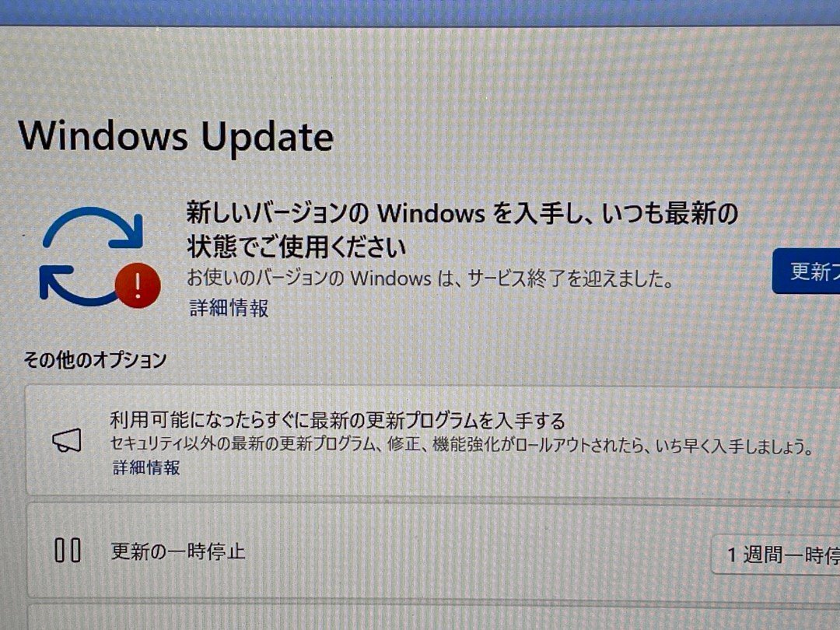Select the 更新の一時停止 row label

178,551
